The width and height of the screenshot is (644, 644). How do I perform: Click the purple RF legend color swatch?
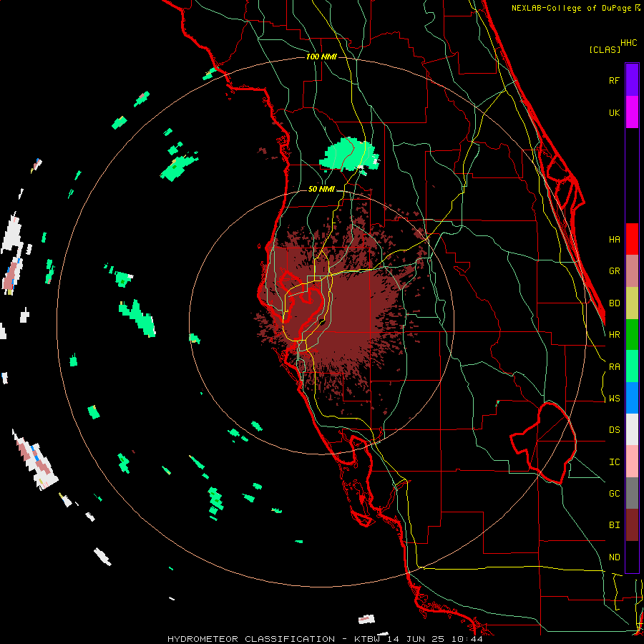(632, 80)
